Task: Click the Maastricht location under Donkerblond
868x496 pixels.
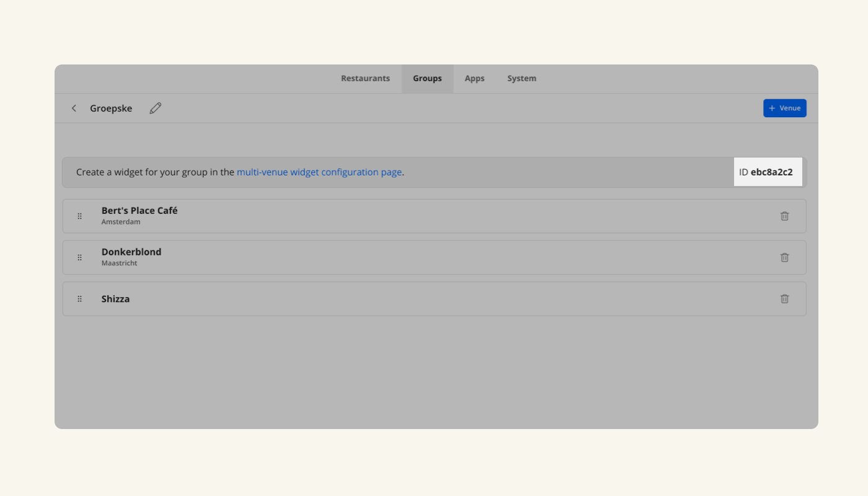Action: [119, 263]
